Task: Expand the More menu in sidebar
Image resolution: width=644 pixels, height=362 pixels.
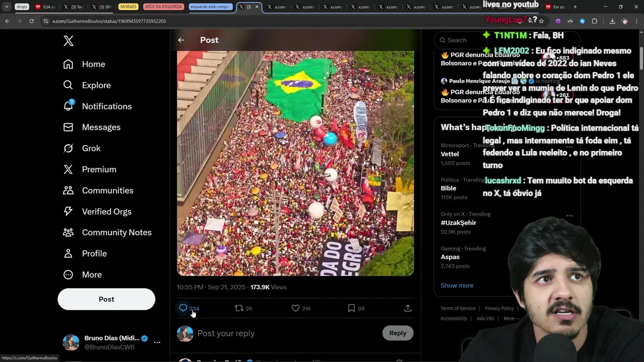Action: coord(82,275)
